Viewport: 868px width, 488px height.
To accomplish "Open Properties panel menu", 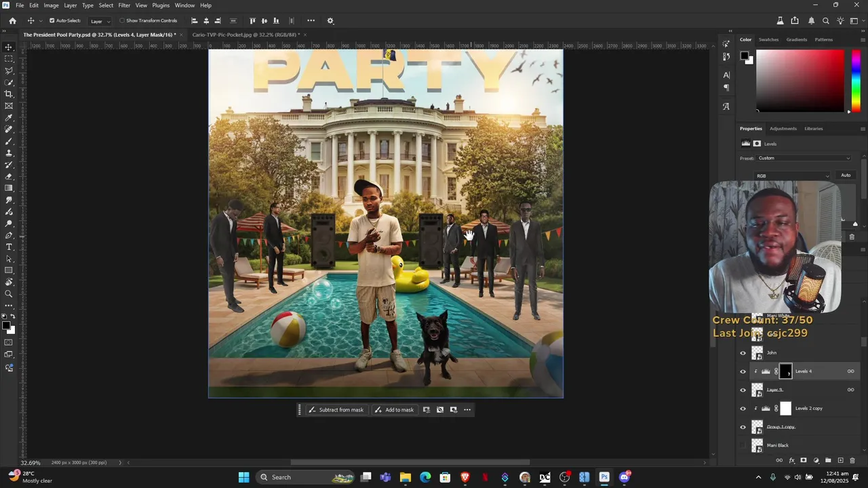I will 863,129.
